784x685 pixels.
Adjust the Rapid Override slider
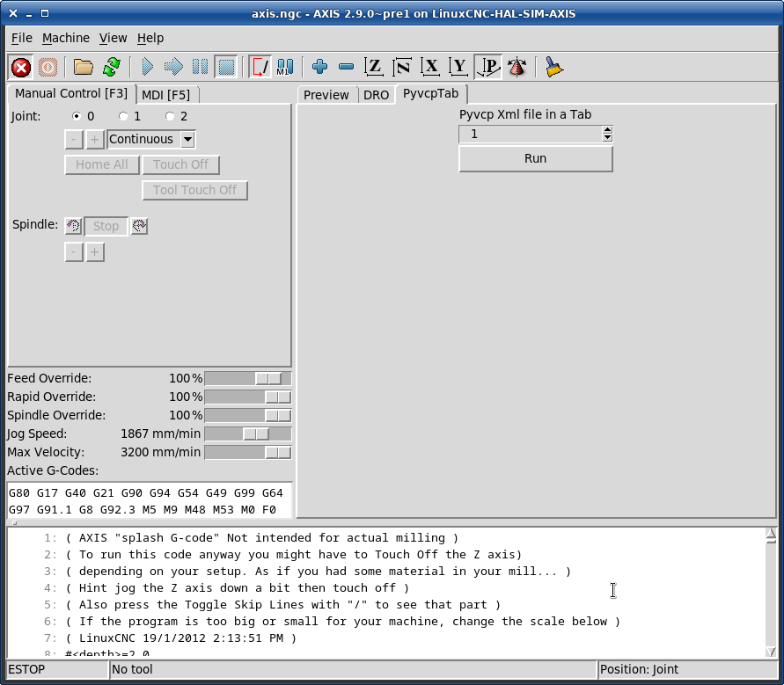pos(248,397)
